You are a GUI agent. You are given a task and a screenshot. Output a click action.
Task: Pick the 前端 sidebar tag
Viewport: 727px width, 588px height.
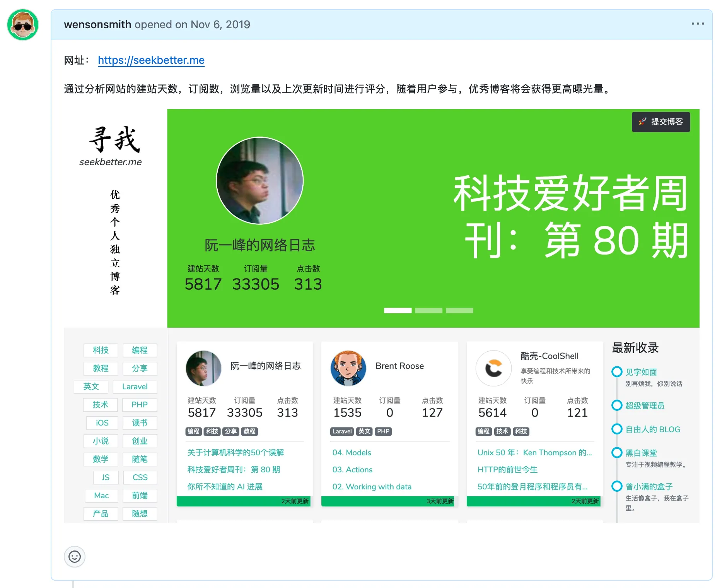140,496
